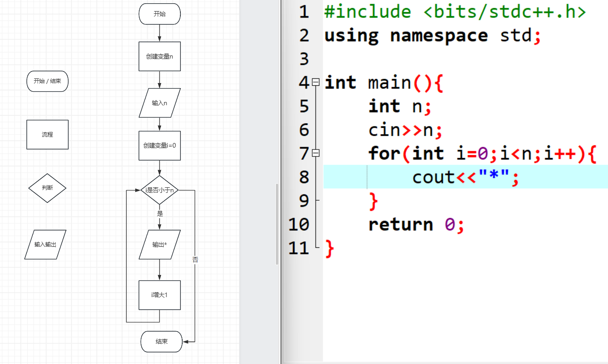Click the 否 branch label

195,260
